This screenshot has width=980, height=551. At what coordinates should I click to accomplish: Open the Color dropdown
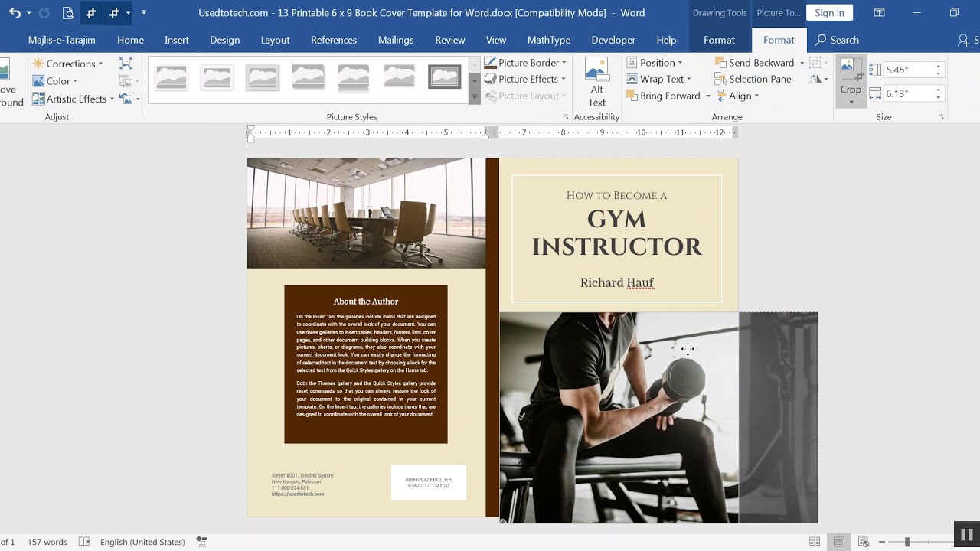click(54, 81)
